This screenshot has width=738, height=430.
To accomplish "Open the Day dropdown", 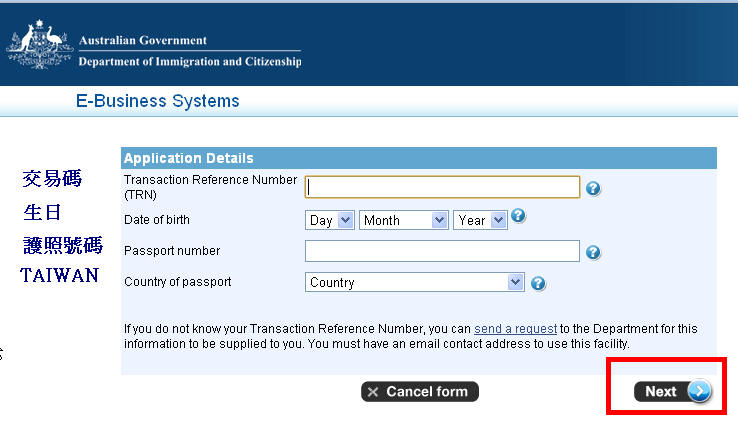I will tap(329, 220).
